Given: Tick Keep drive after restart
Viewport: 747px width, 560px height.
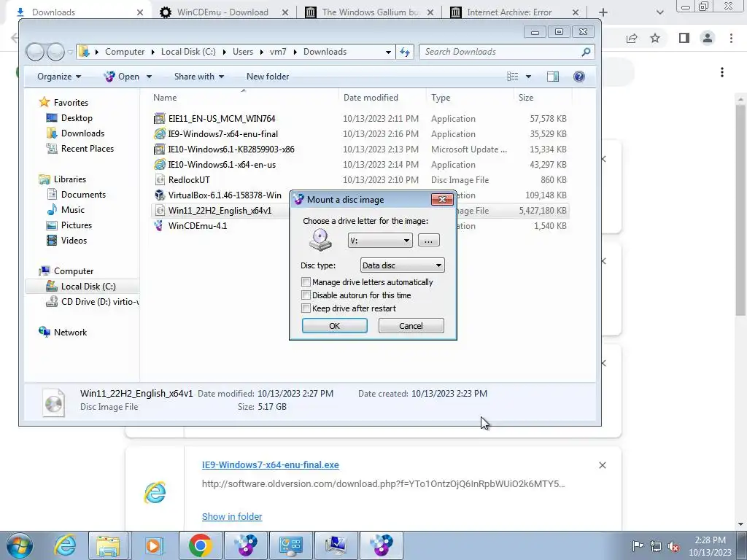Looking at the screenshot, I should coord(306,308).
